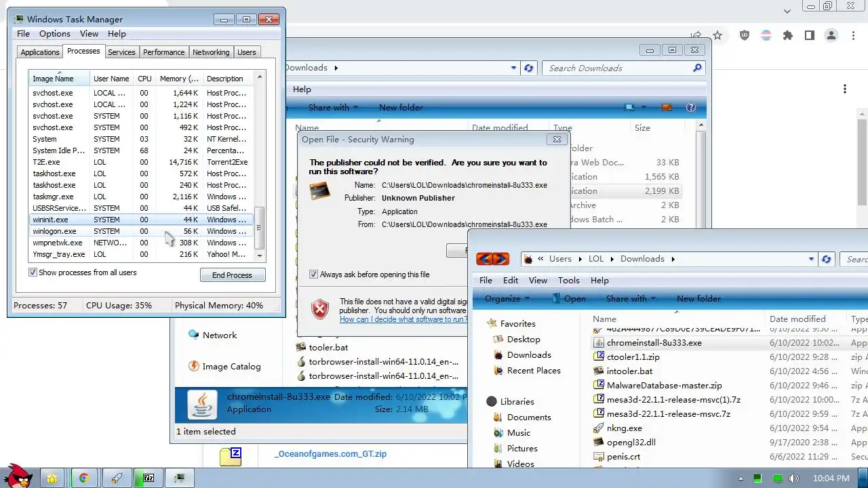Viewport: 868px width, 488px height.
Task: Open the _Oceanofgames.com_GT.zip download link
Action: tap(330, 454)
